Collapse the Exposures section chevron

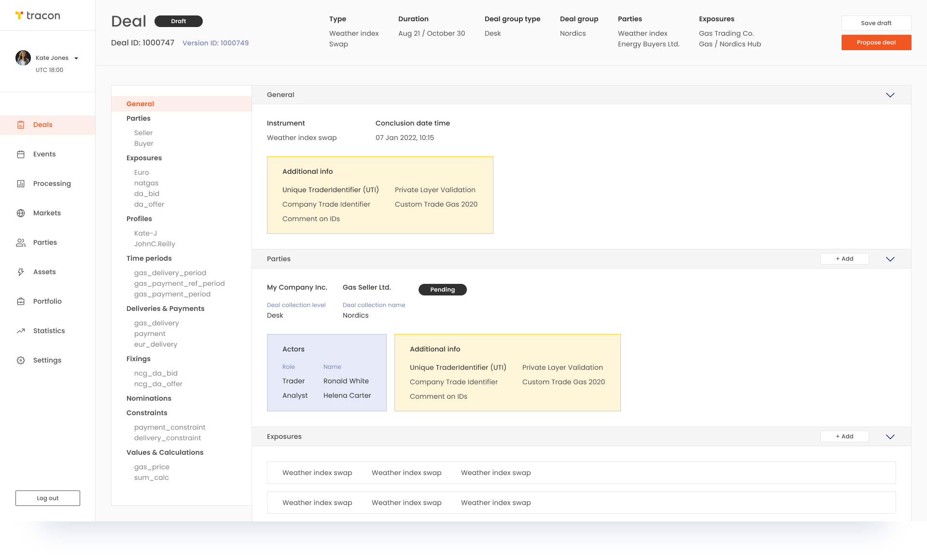coord(890,437)
